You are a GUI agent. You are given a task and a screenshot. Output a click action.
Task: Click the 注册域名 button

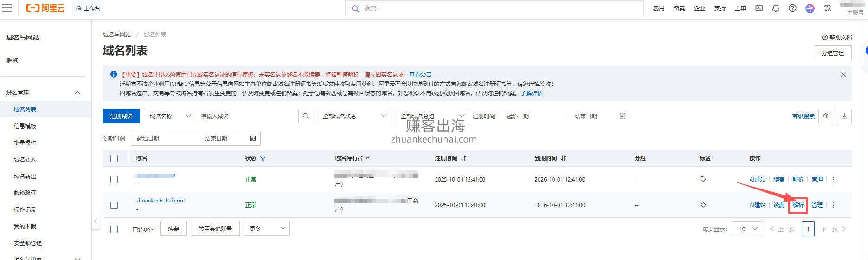[121, 116]
